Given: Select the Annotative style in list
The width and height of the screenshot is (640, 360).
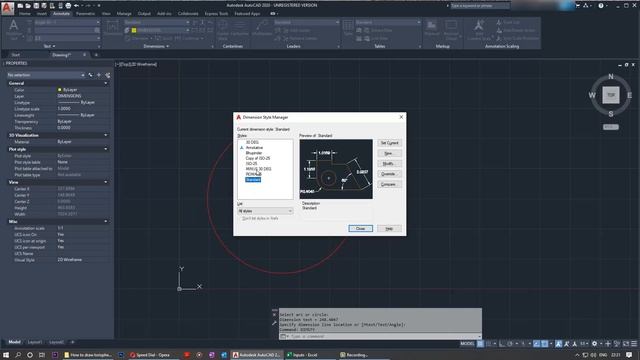Looking at the screenshot, I should (254, 148).
